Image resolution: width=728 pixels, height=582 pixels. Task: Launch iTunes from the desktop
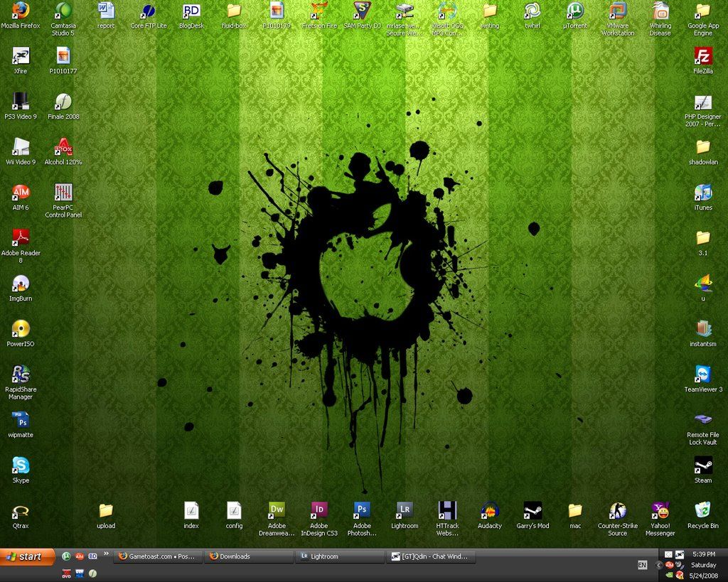point(703,198)
